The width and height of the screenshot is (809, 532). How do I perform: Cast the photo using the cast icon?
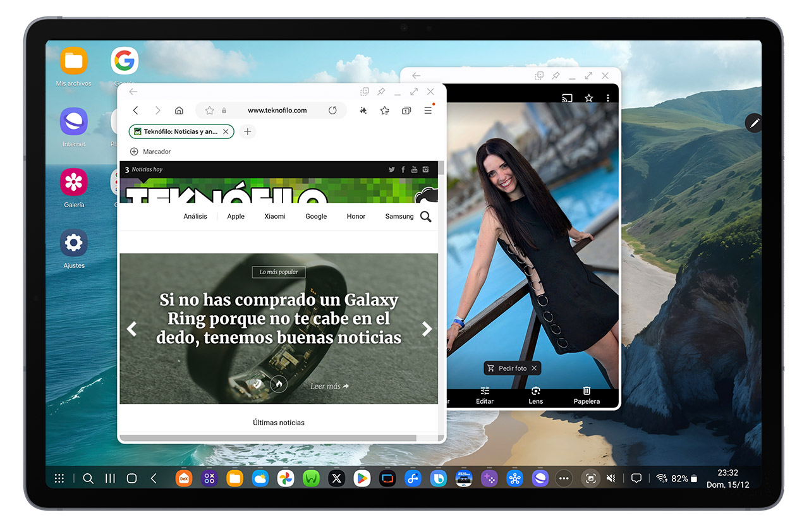pos(567,98)
